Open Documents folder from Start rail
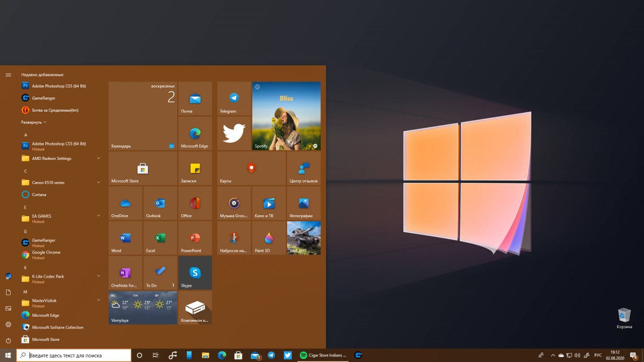This screenshot has height=362, width=644. pos(8,292)
